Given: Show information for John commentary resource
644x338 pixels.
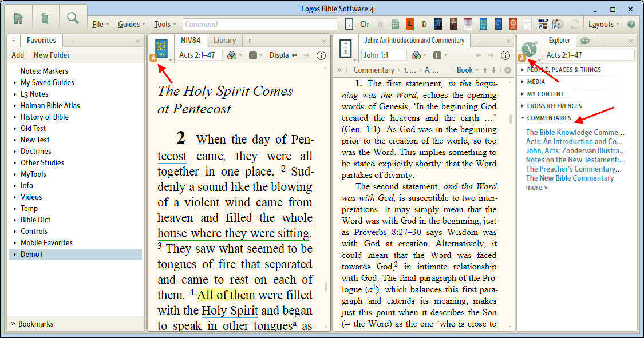Looking at the screenshot, I should pyautogui.click(x=505, y=55).
